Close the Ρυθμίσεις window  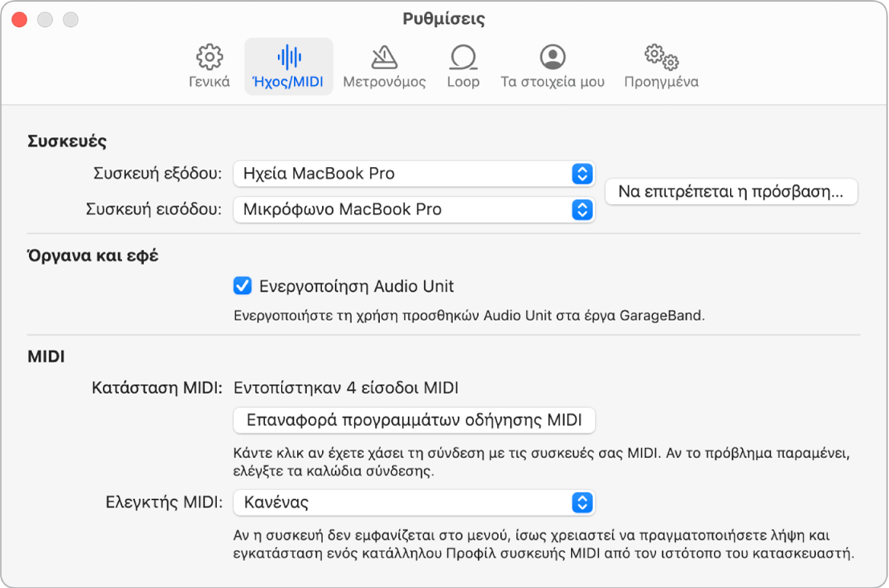tap(18, 18)
